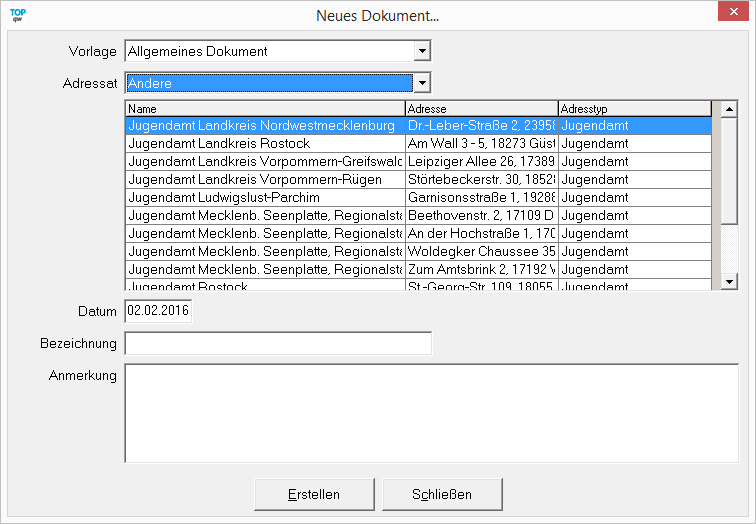Select Jugendamt Landkreis Nordwestmecklenburg row
Image resolution: width=756 pixels, height=524 pixels.
coord(264,126)
